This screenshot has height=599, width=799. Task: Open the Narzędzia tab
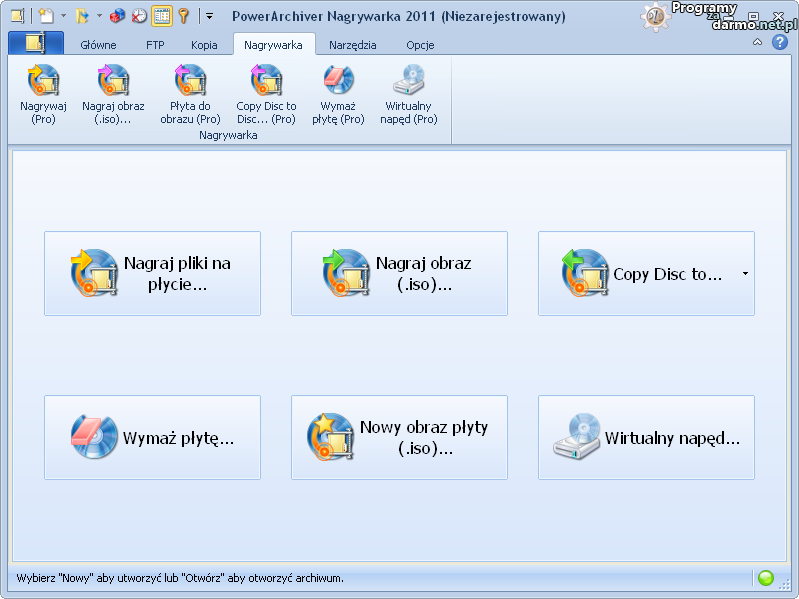pyautogui.click(x=352, y=45)
